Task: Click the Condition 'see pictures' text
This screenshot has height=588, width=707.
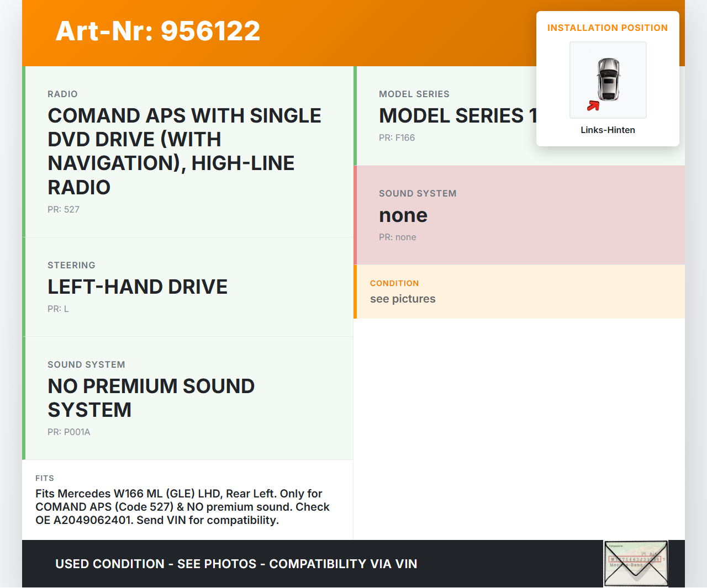Action: (x=403, y=299)
